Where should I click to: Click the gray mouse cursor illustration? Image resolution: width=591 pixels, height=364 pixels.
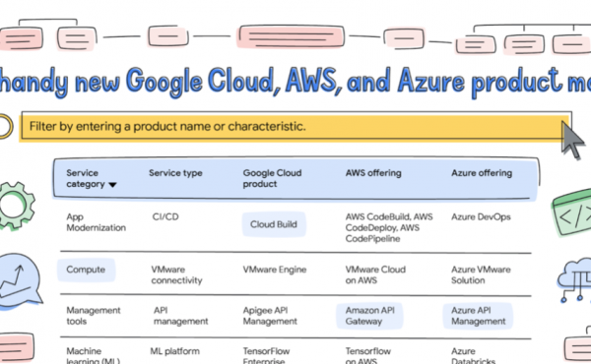click(x=572, y=141)
